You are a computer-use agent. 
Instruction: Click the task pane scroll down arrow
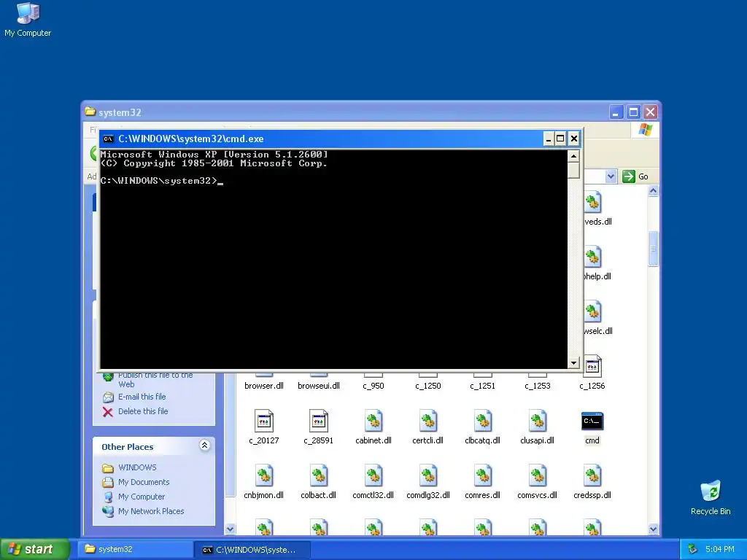(x=230, y=529)
